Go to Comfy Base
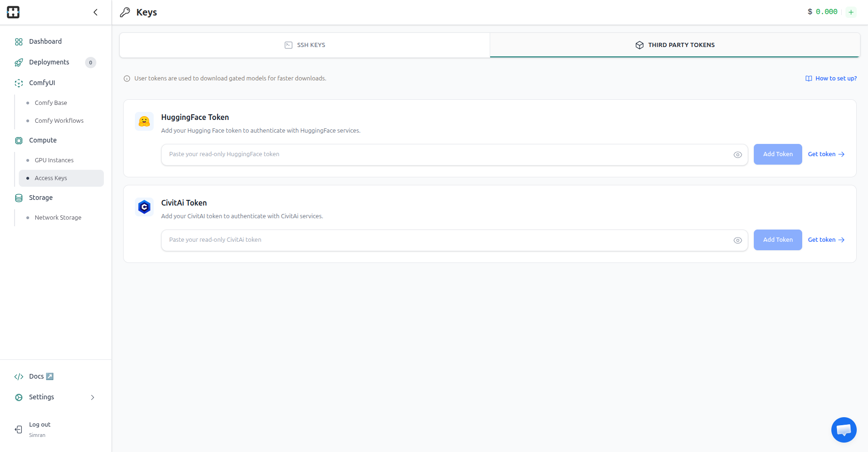Viewport: 868px width, 452px height. tap(51, 103)
